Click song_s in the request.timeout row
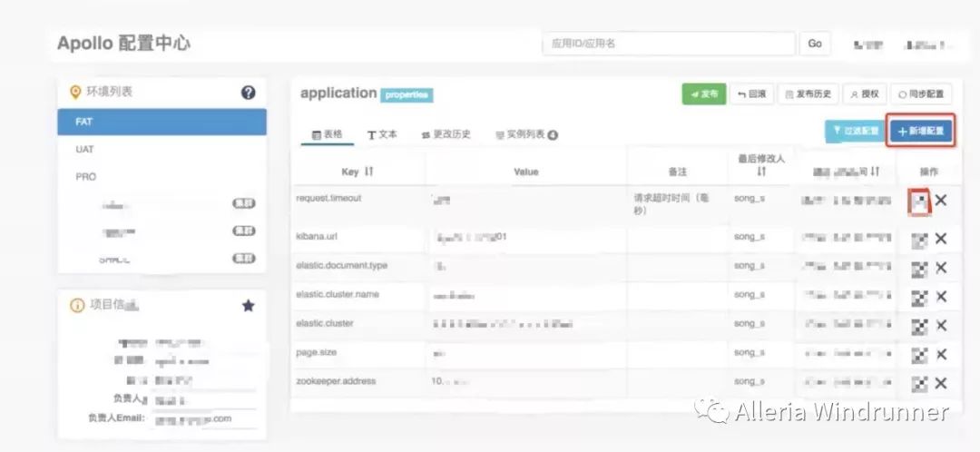 coord(750,198)
